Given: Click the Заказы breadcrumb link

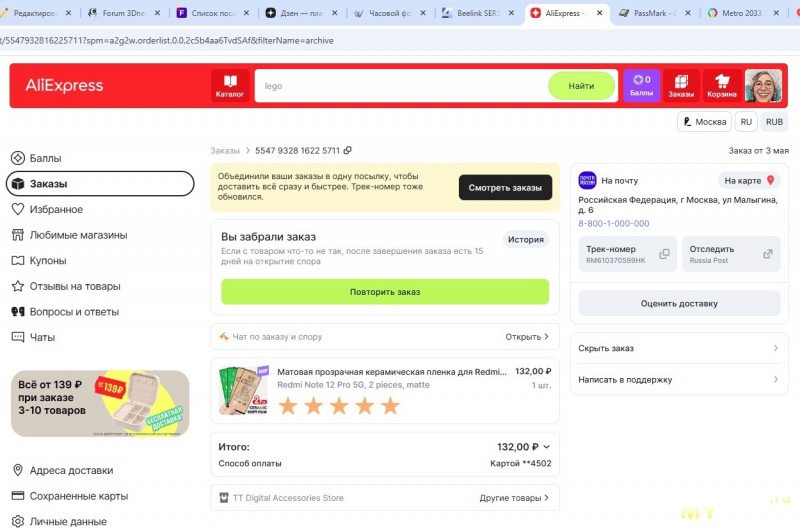Looking at the screenshot, I should 225,150.
